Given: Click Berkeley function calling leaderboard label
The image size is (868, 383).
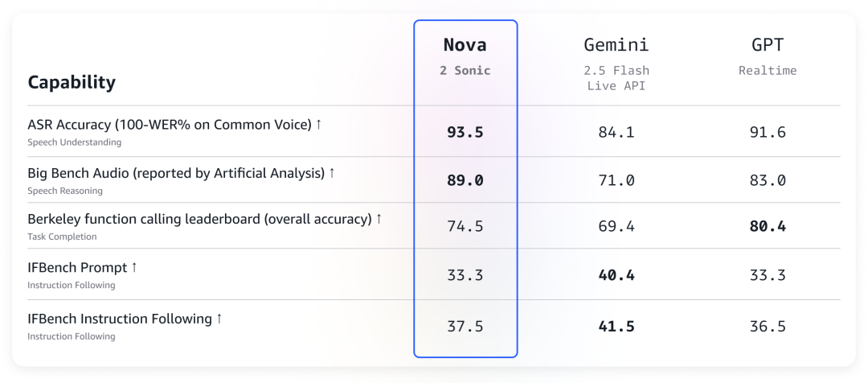Looking at the screenshot, I should click(x=200, y=219).
